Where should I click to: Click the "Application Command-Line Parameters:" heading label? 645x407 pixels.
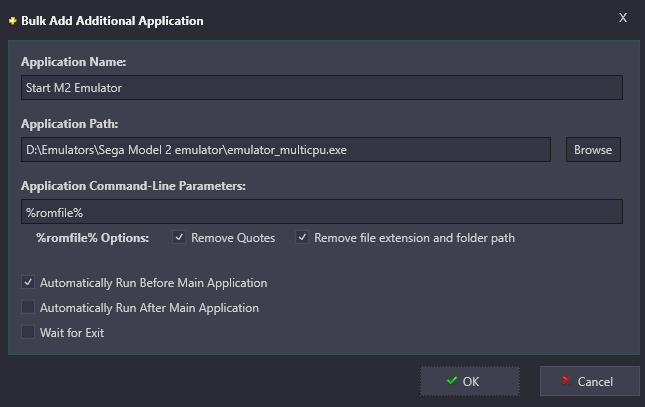tap(133, 186)
